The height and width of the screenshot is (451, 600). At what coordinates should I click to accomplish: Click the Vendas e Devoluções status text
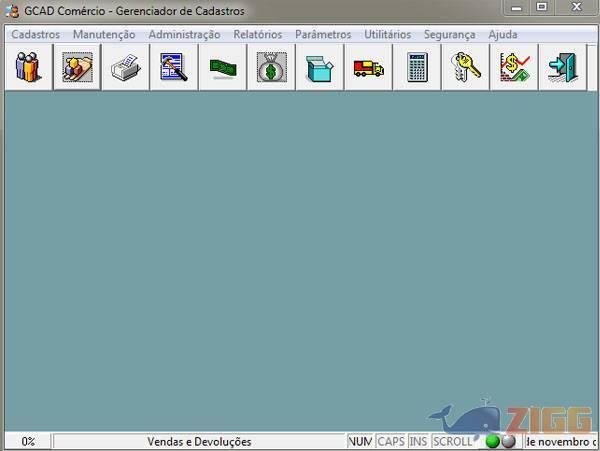pos(199,441)
